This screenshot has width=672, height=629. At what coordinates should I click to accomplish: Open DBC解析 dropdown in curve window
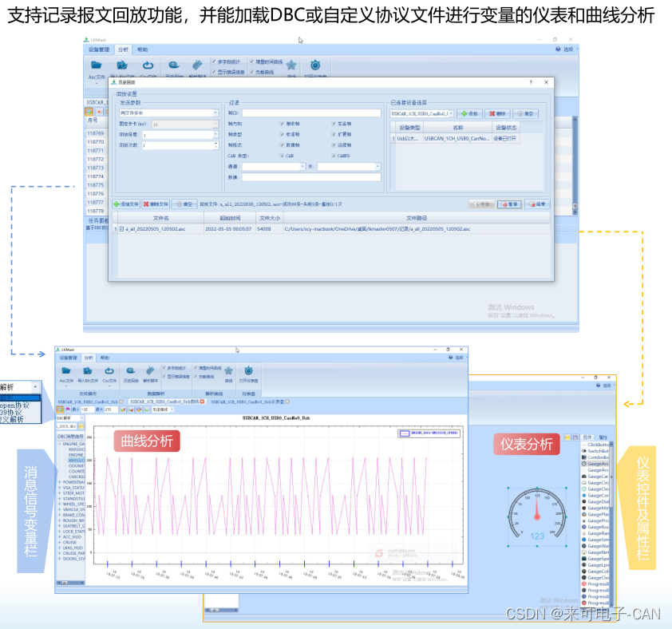[70, 417]
